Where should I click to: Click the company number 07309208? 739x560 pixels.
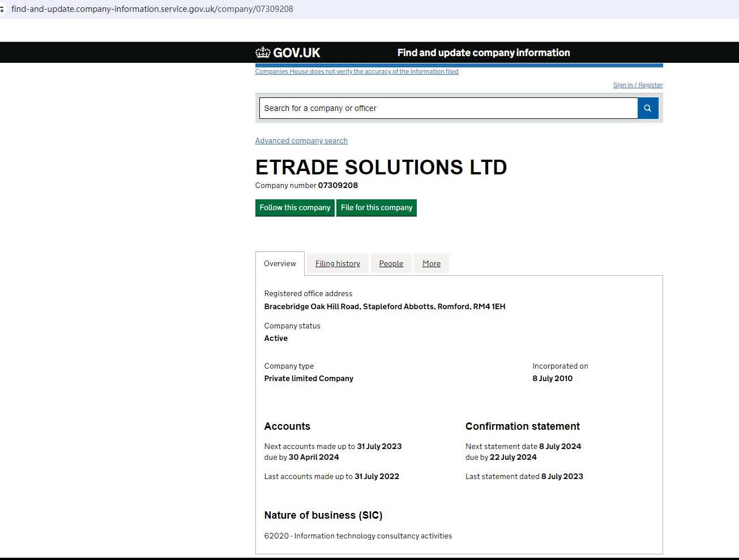(x=338, y=185)
